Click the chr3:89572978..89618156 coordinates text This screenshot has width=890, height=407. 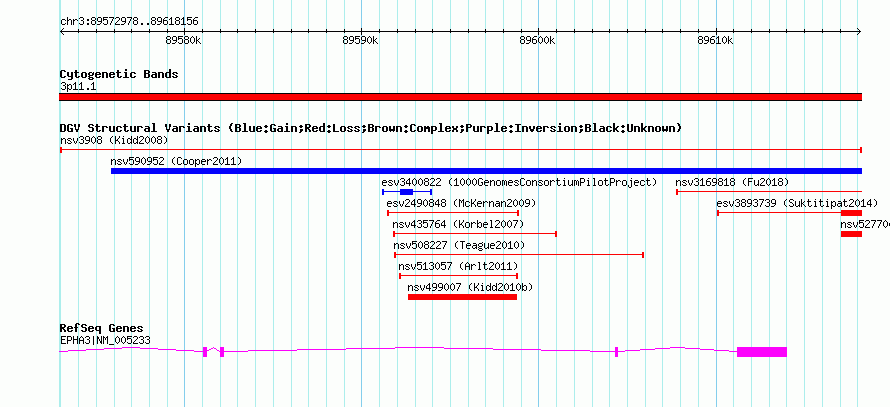(129, 22)
